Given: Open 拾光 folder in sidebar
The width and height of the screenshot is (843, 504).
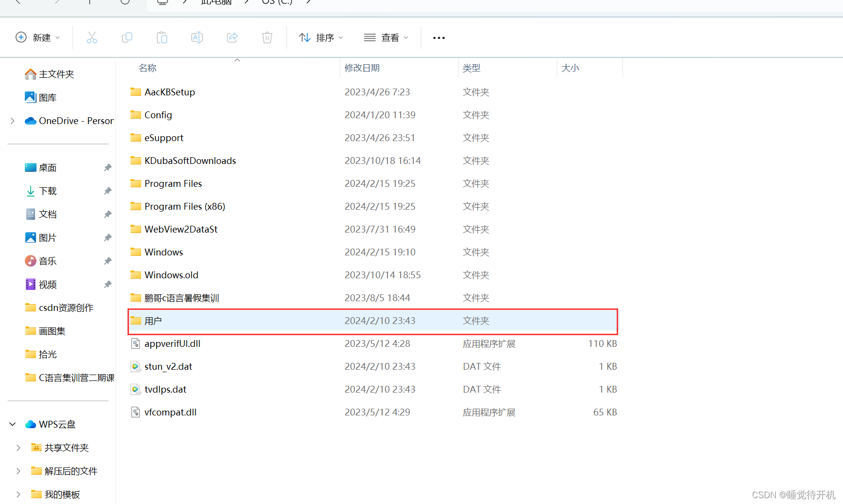Looking at the screenshot, I should point(41,354).
